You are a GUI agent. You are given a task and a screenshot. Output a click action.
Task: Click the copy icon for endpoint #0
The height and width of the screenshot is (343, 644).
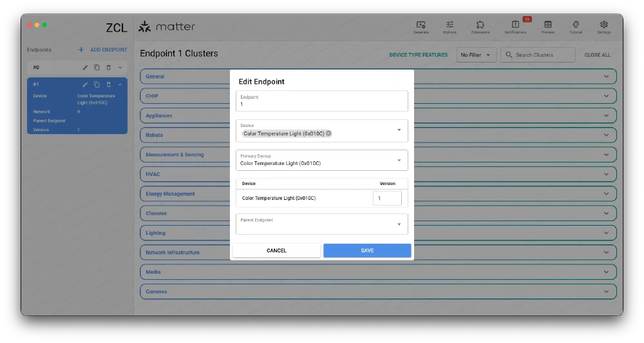click(97, 68)
